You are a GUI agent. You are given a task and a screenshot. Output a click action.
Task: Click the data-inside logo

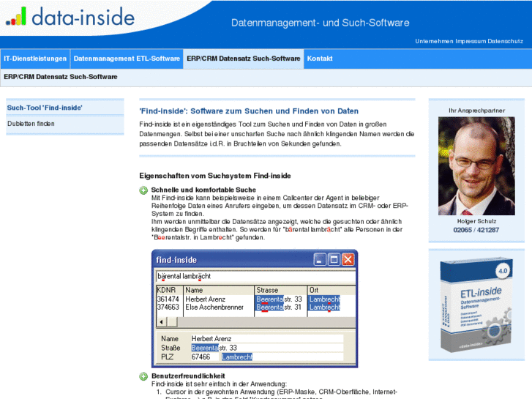click(70, 17)
